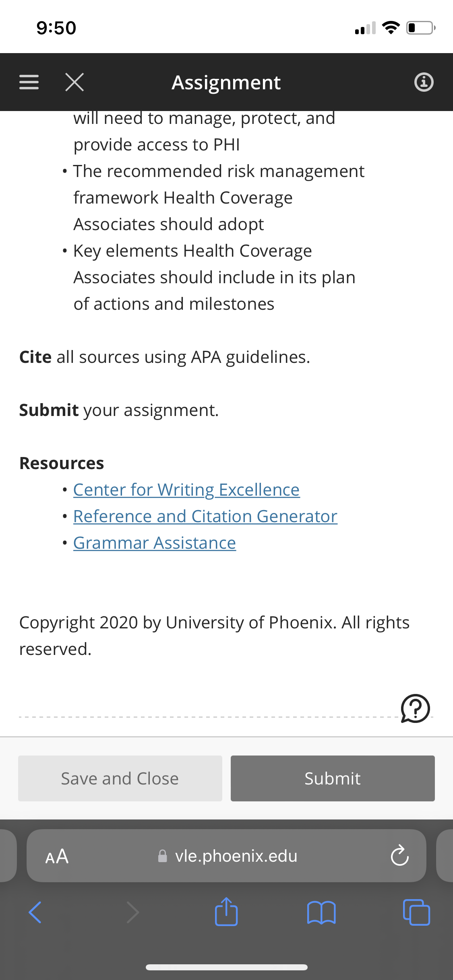Open Safari AA text size menu
Screen dimensions: 453x980
[x=57, y=856]
